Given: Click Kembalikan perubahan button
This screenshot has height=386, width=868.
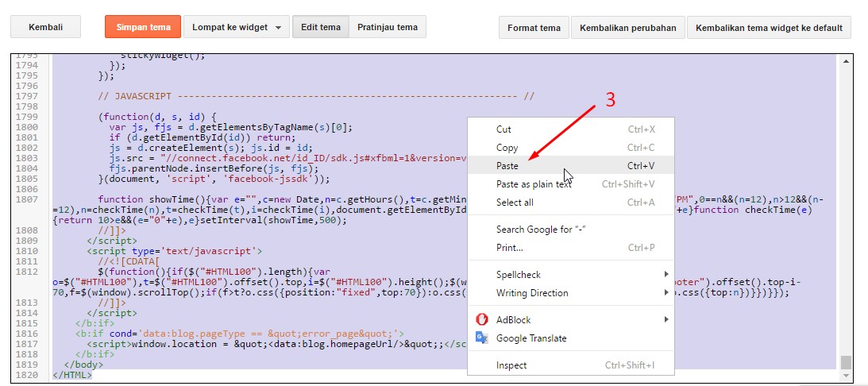Looking at the screenshot, I should tap(627, 28).
